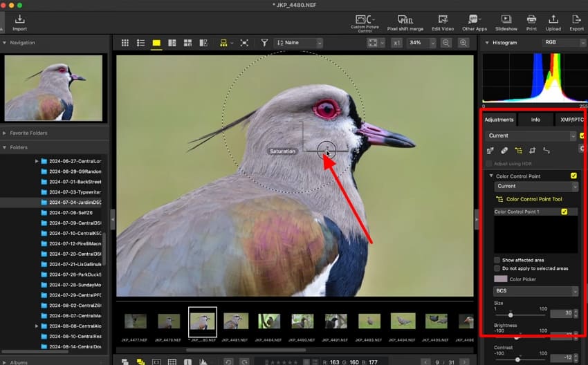Viewport: 588px width, 365px height.
Task: Switch to the Info tab
Action: point(535,120)
